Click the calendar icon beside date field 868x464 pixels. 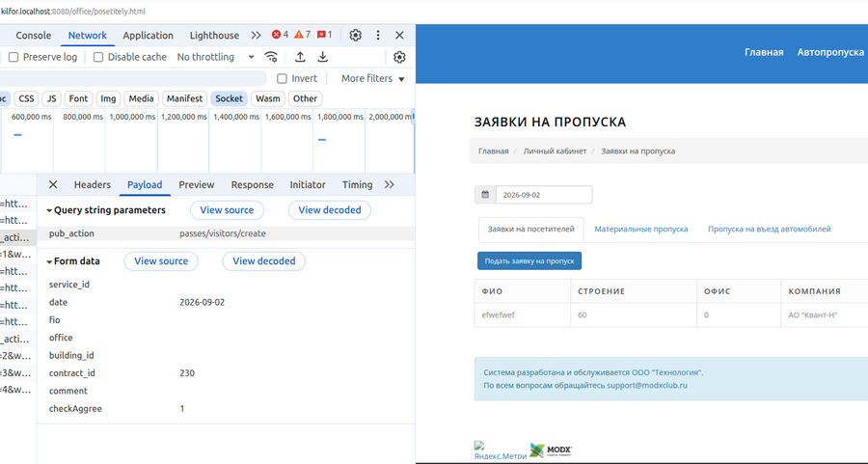(485, 195)
